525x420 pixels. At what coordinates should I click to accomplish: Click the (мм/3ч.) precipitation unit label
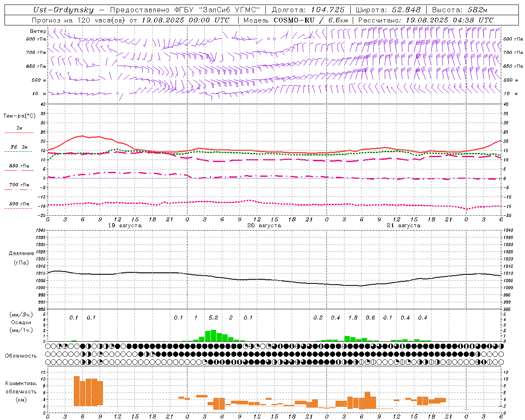[x=22, y=315]
